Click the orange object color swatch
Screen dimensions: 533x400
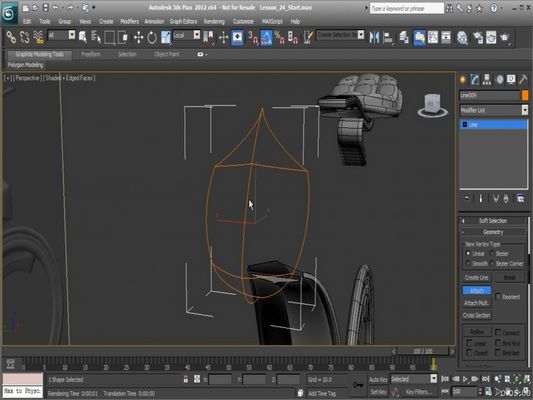pyautogui.click(x=525, y=95)
